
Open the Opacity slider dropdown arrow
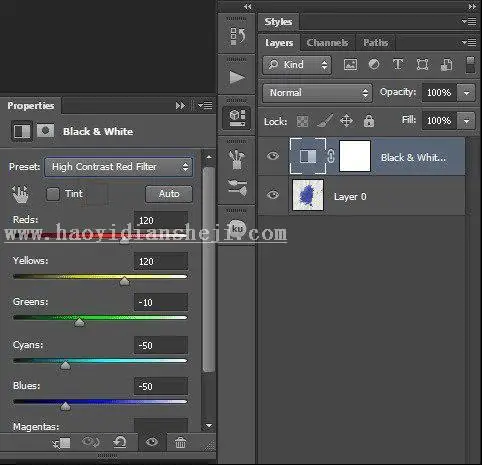466,93
